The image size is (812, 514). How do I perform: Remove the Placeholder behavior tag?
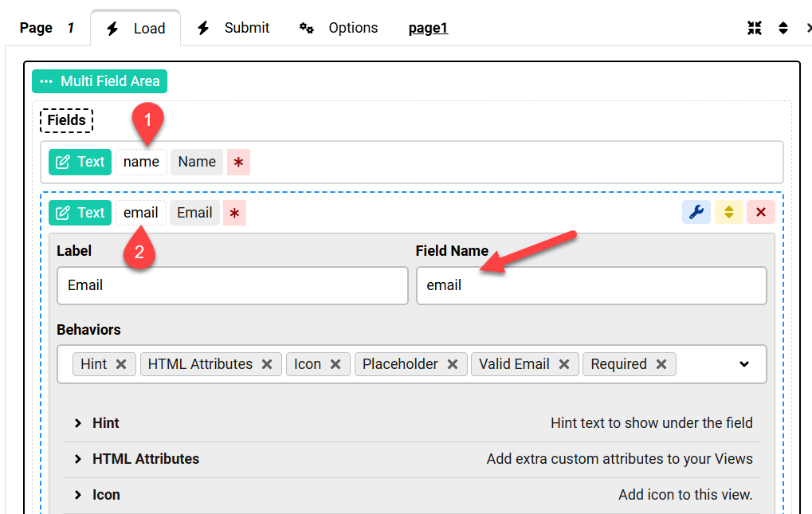(x=453, y=364)
